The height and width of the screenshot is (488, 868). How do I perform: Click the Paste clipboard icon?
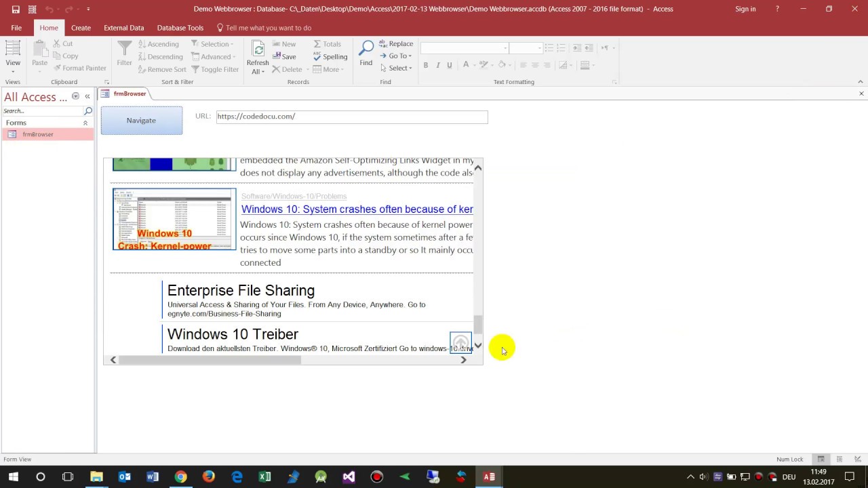[x=39, y=54]
